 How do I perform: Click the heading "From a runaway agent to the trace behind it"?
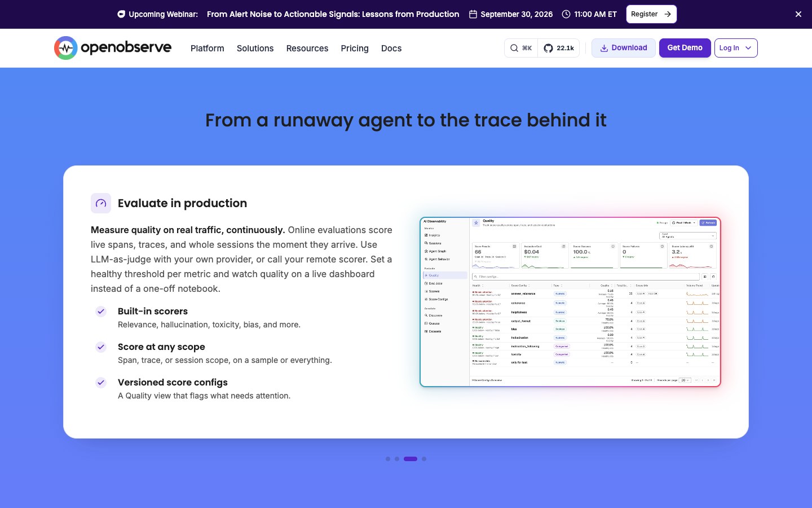406,120
